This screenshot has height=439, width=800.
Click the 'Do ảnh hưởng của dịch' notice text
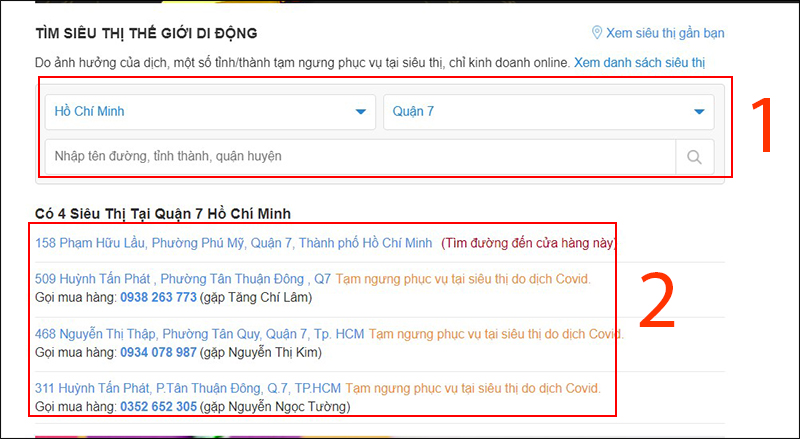pyautogui.click(x=302, y=63)
